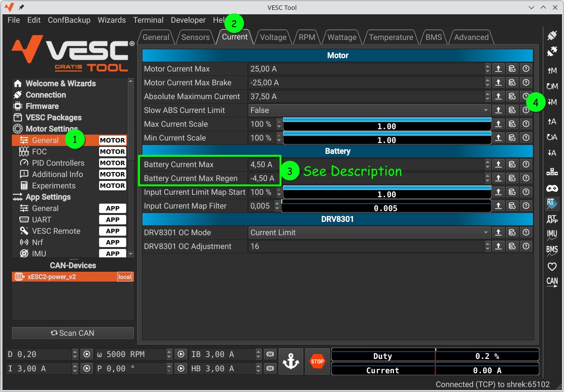Read default app configuration (circular-arrow A icon)
The width and height of the screenshot is (564, 392).
[552, 137]
